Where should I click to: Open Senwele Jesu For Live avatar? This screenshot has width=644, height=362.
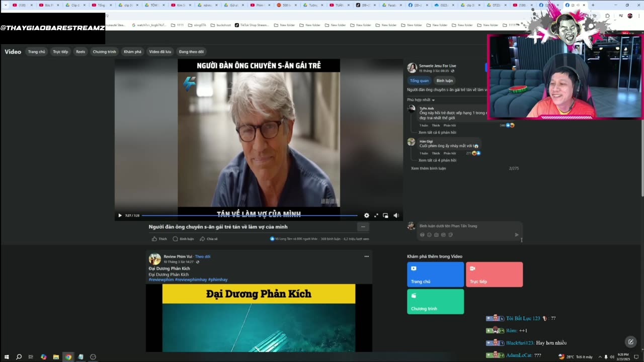[x=412, y=68]
